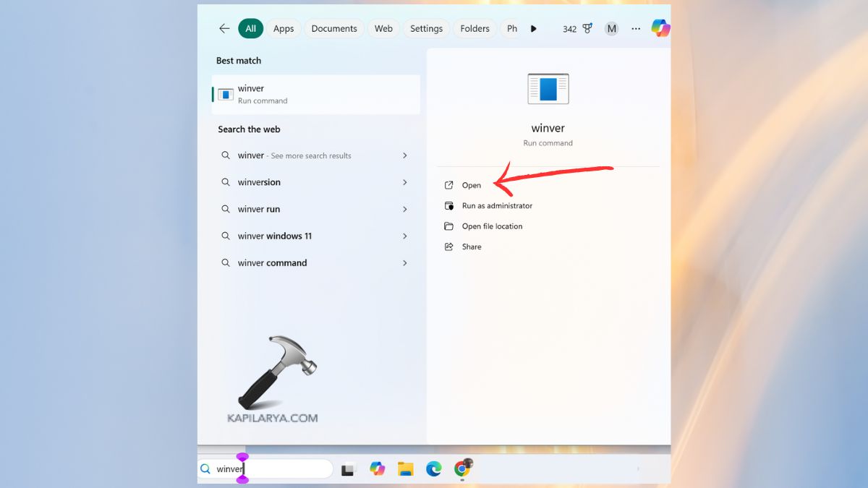
Task: Click the rewards points trophy icon
Action: coord(587,29)
